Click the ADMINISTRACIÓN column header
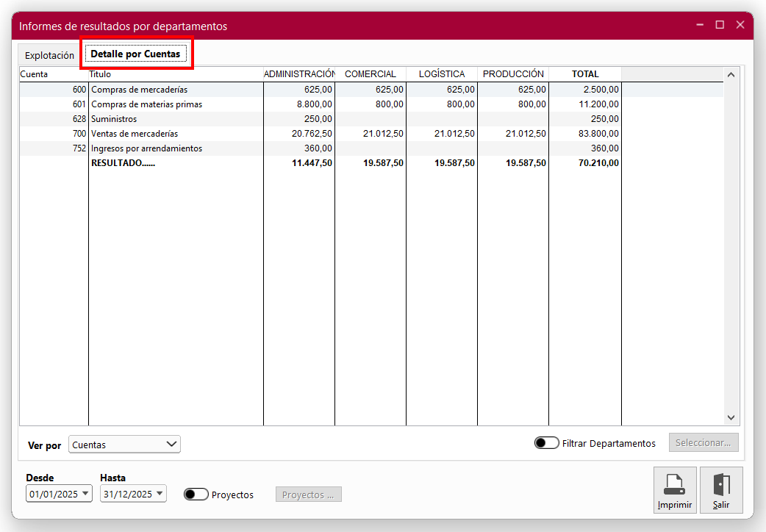 coord(299,74)
